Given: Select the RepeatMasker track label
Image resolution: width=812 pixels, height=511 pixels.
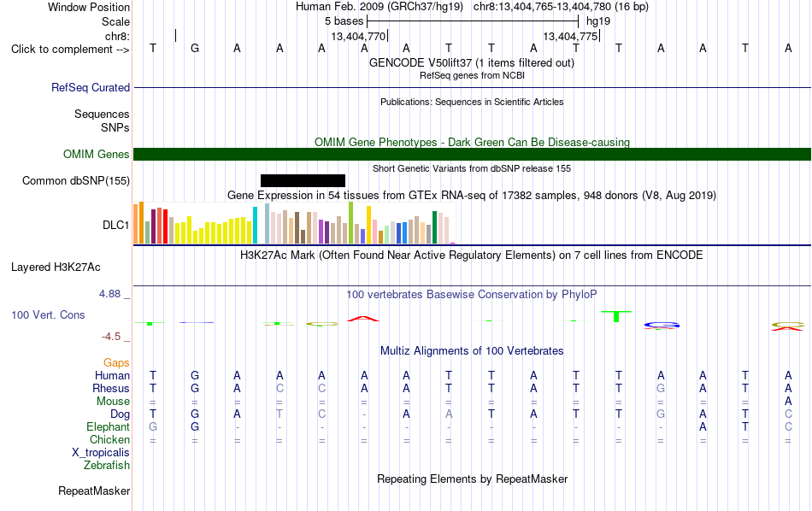Looking at the screenshot, I should click(x=94, y=490).
